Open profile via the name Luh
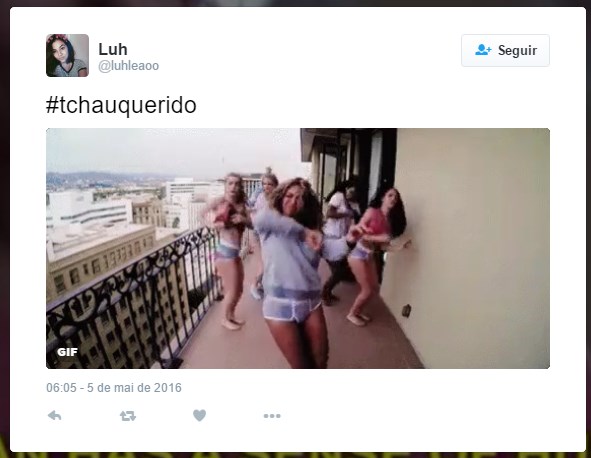 point(113,49)
